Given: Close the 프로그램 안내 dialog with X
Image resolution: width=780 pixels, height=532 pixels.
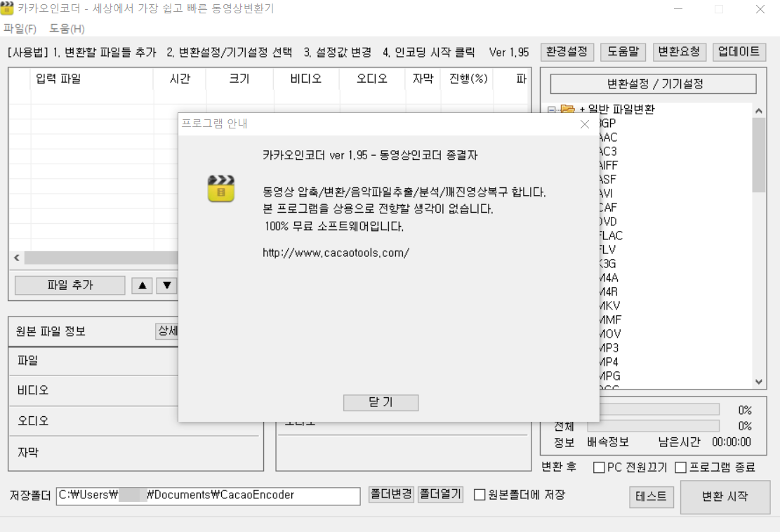Looking at the screenshot, I should point(585,124).
